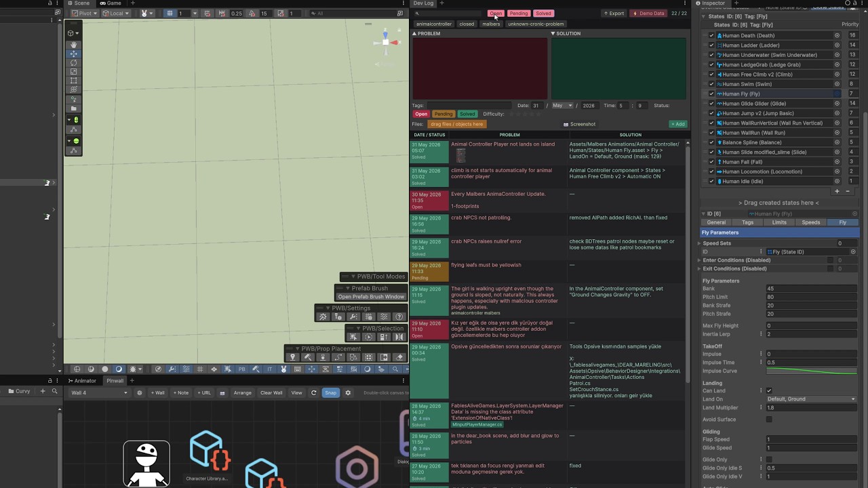The width and height of the screenshot is (868, 488).
Task: Click object picker for Human Death state
Action: tap(837, 35)
